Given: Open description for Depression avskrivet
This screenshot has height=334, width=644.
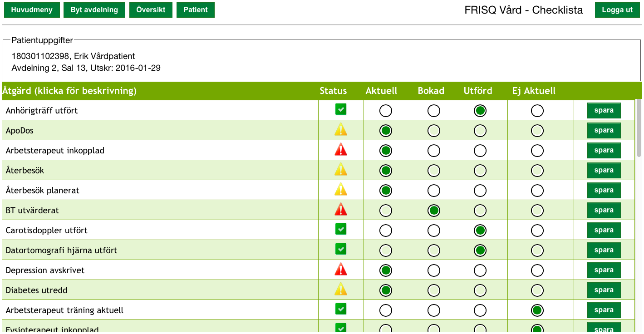Looking at the screenshot, I should point(45,270).
